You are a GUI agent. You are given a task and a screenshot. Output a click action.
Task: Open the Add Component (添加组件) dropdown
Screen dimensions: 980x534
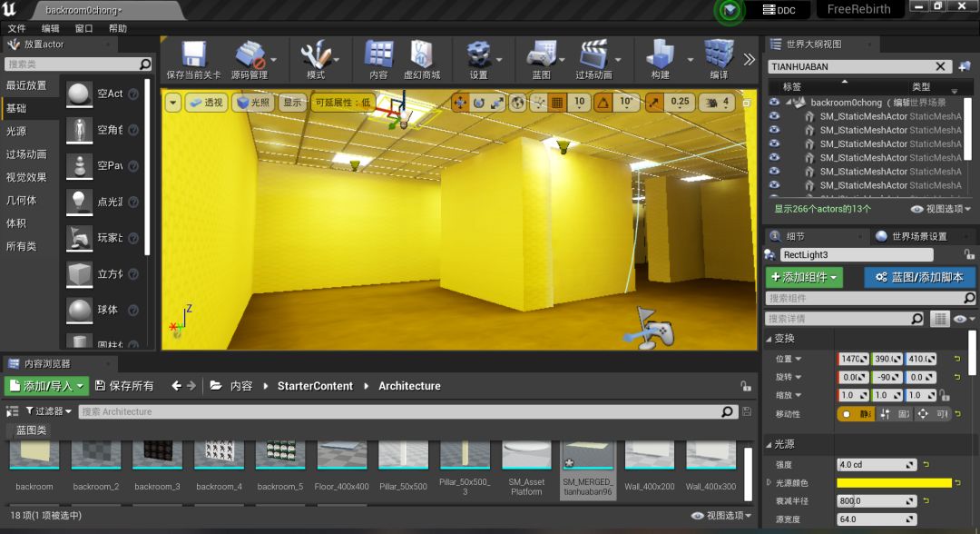pyautogui.click(x=804, y=277)
